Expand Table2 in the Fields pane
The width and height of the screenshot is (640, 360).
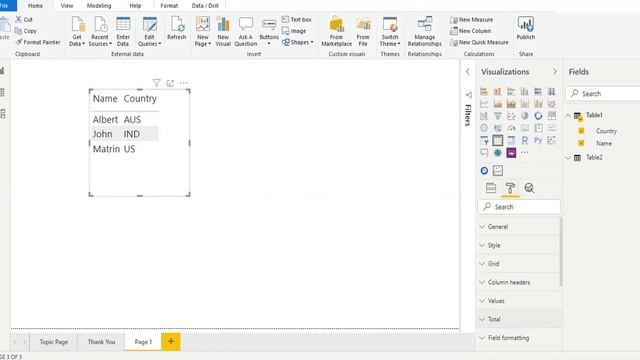click(568, 157)
